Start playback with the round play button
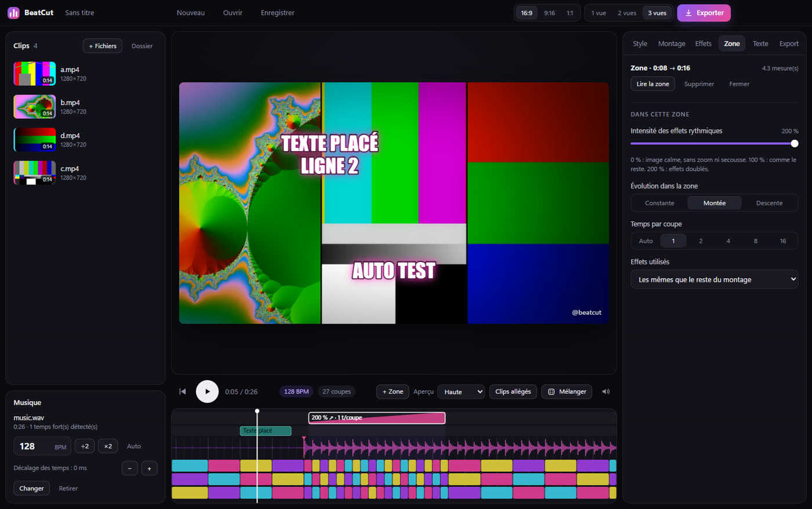This screenshot has width=812, height=509. (x=207, y=391)
